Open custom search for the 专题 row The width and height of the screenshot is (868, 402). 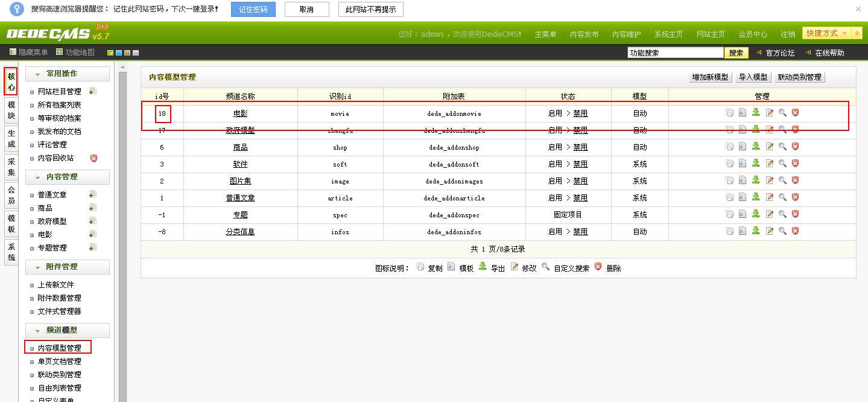click(782, 214)
